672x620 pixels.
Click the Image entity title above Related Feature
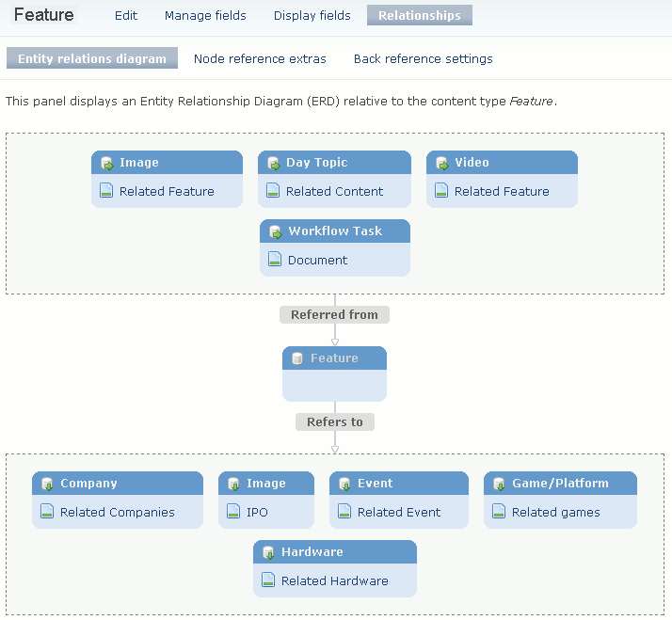tap(139, 163)
